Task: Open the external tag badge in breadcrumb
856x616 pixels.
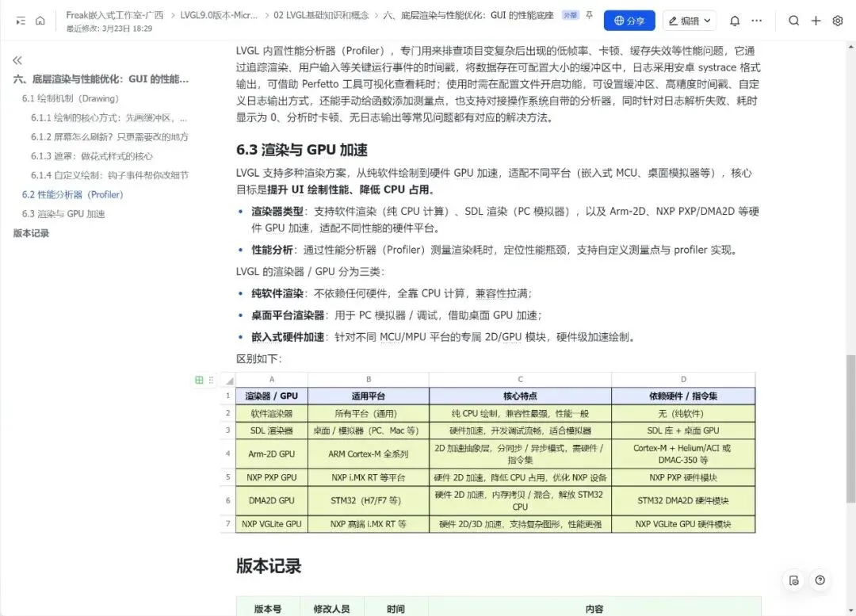Action: click(570, 15)
